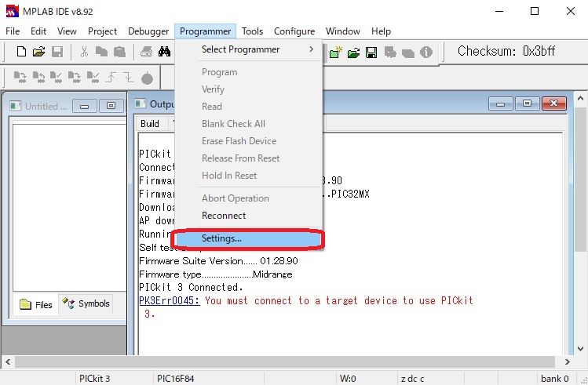Click PIC16F84 device in status bar
588x385 pixels.
tap(176, 379)
